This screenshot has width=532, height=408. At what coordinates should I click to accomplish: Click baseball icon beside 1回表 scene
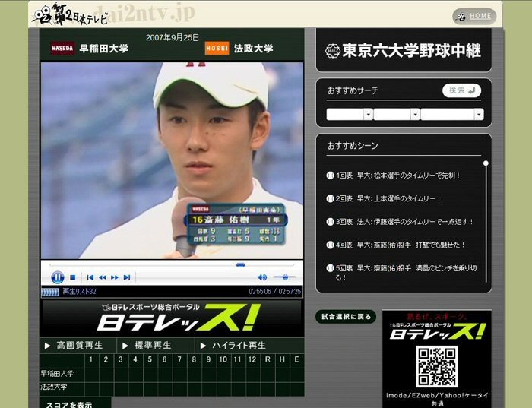[330, 176]
